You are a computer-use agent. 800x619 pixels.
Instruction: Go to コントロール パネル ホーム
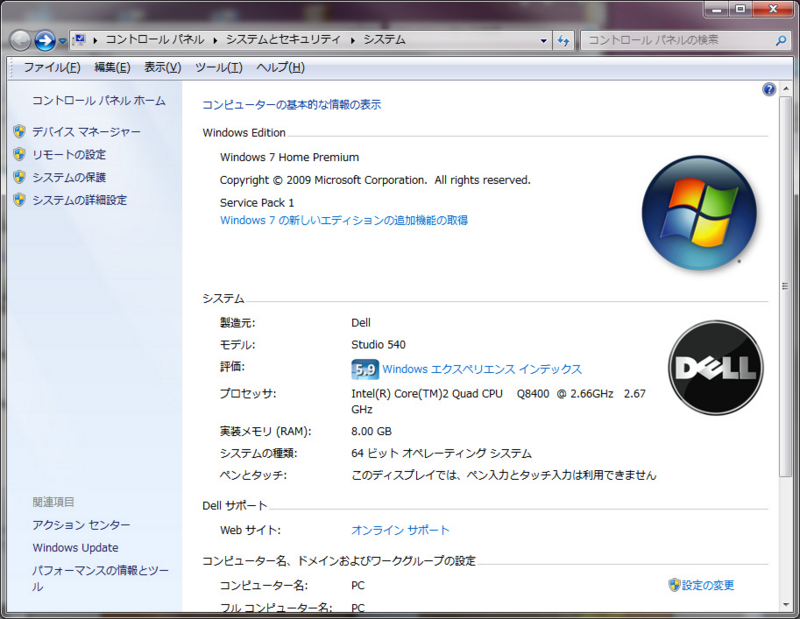pyautogui.click(x=99, y=101)
